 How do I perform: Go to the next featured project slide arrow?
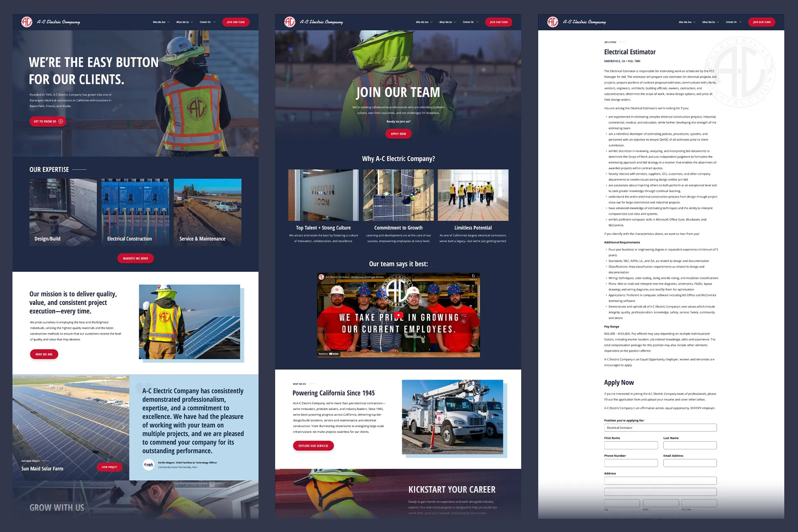[123, 427]
